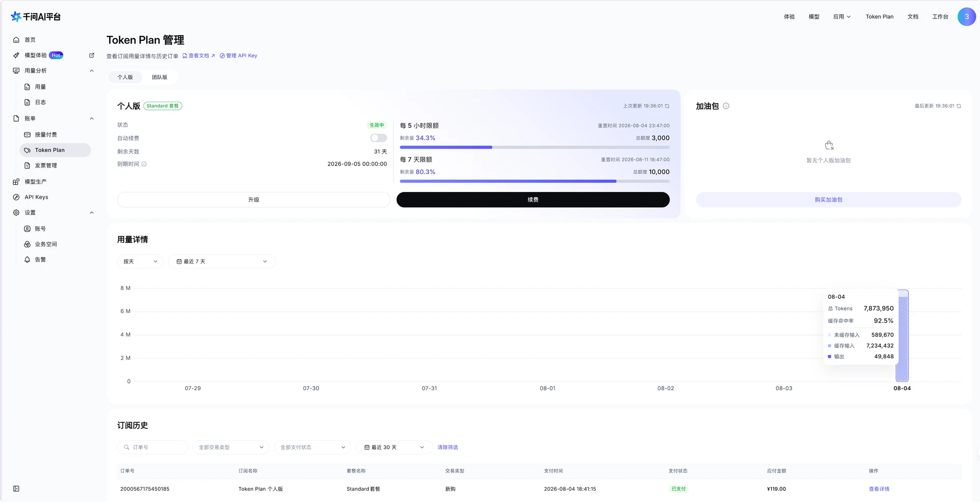Click the 账号 user icon
Image resolution: width=980 pixels, height=502 pixels.
28,229
